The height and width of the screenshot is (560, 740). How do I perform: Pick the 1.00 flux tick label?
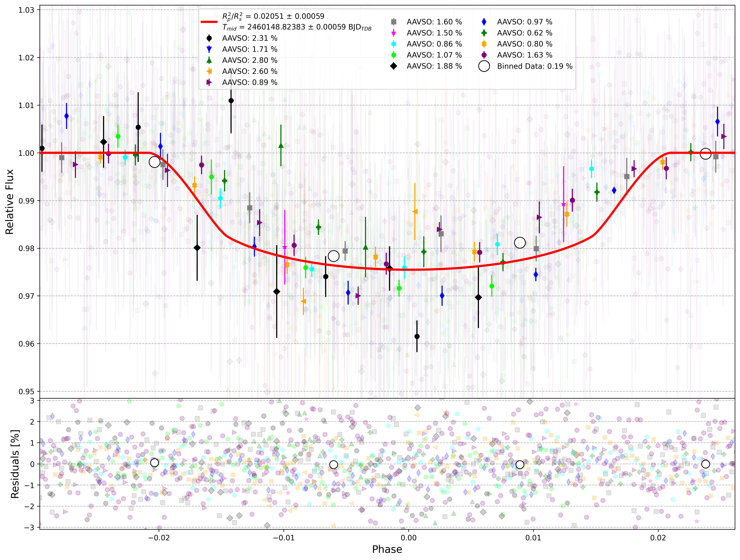27,153
